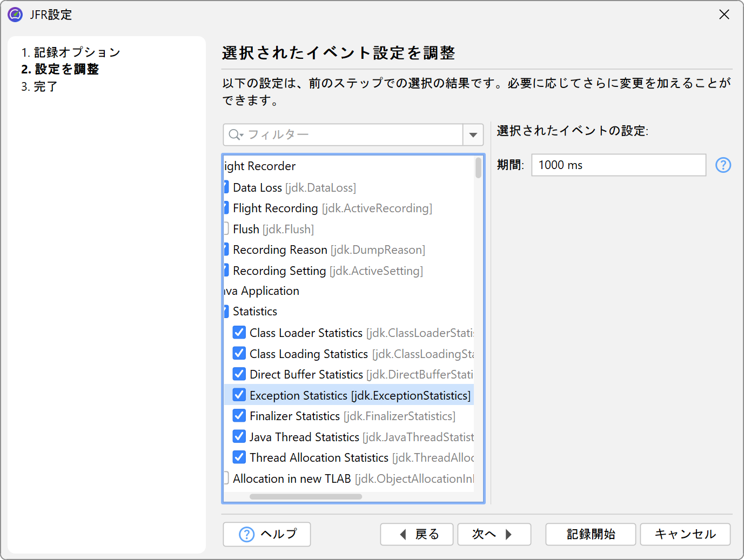Screen dimensions: 744x560
Task: Toggle Direct Buffer Statistics checkbox
Action: pos(239,374)
